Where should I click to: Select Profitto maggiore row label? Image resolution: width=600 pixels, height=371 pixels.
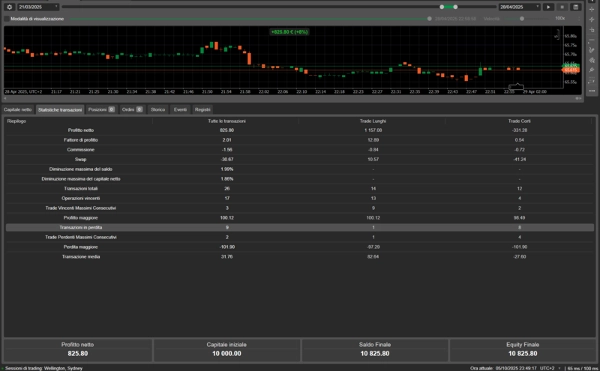click(80, 218)
